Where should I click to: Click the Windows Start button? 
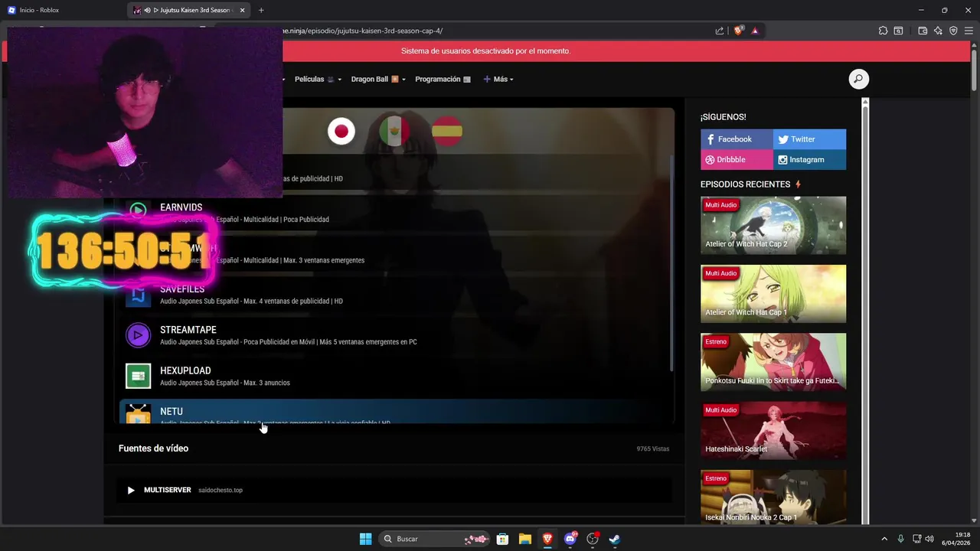[365, 539]
